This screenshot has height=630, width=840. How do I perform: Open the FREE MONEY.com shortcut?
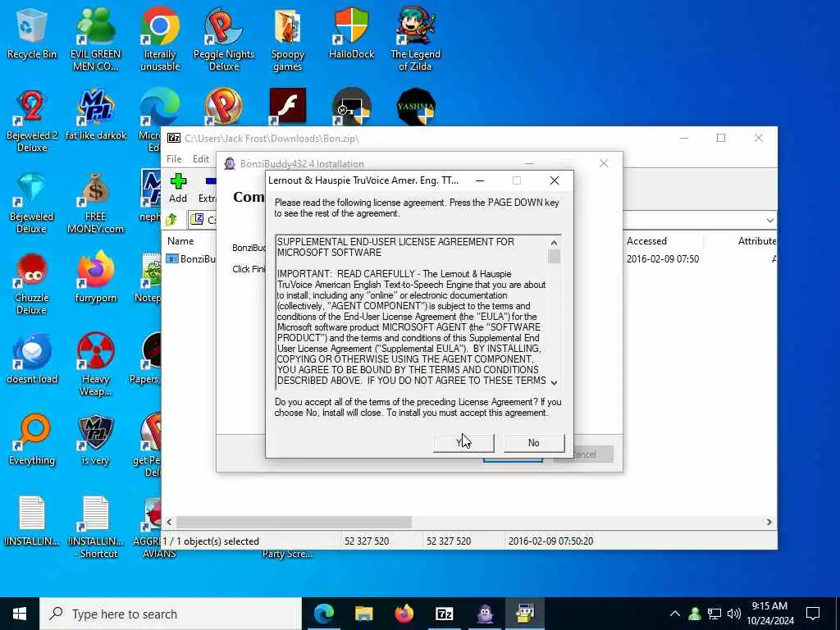(95, 203)
